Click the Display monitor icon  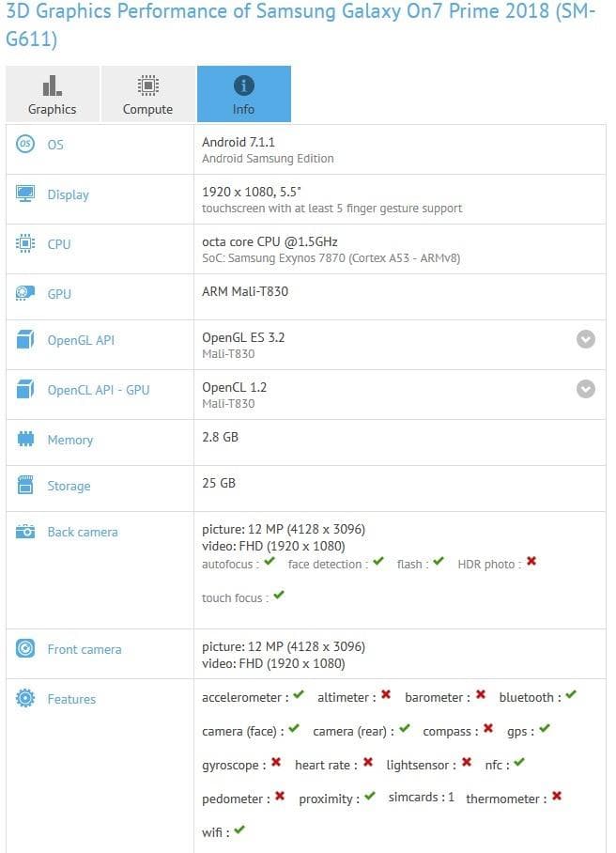pos(25,194)
